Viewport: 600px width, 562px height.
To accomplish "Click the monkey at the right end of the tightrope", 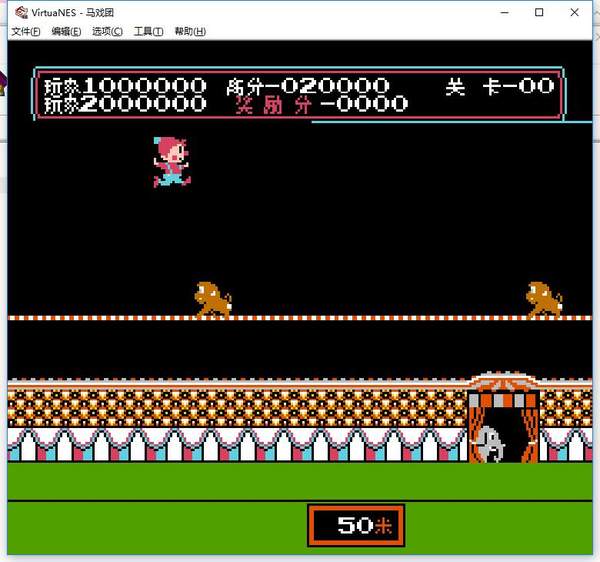I will (x=544, y=300).
